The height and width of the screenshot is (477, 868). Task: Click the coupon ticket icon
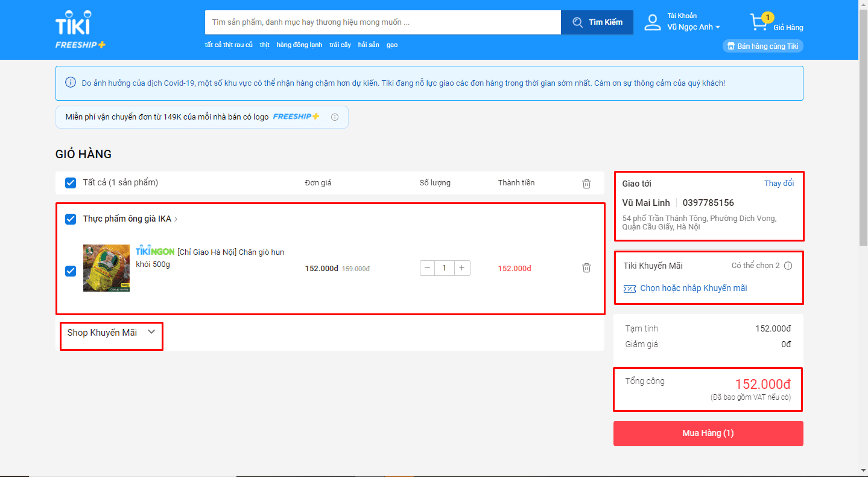click(x=630, y=289)
